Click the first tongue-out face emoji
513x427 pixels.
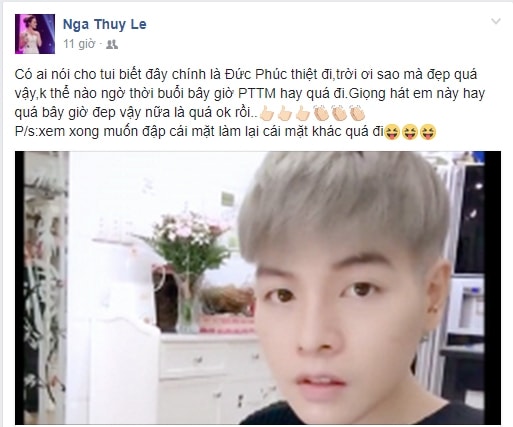(392, 132)
